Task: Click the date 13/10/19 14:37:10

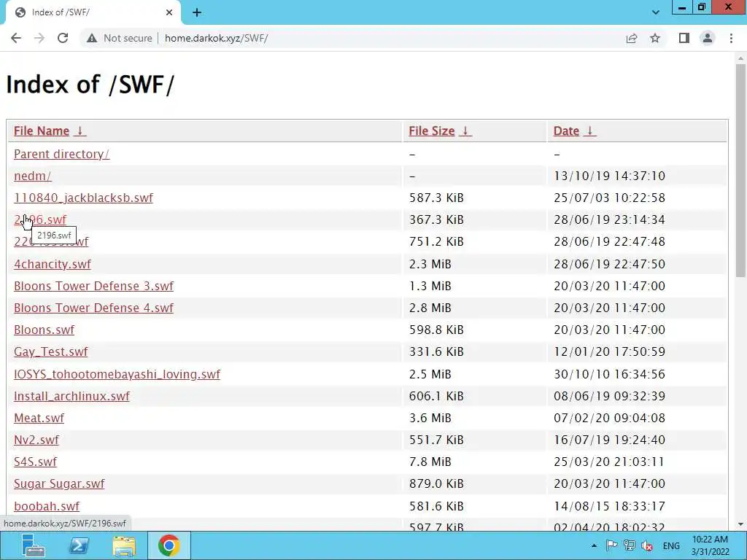Action: pos(609,176)
